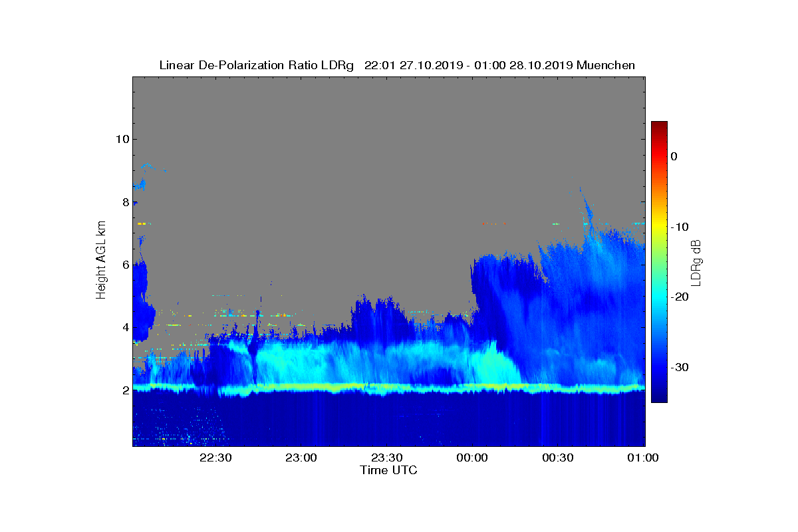Viewport: 798px width, 532px height.
Task: Click the 01:00 time tick label
Action: point(643,458)
